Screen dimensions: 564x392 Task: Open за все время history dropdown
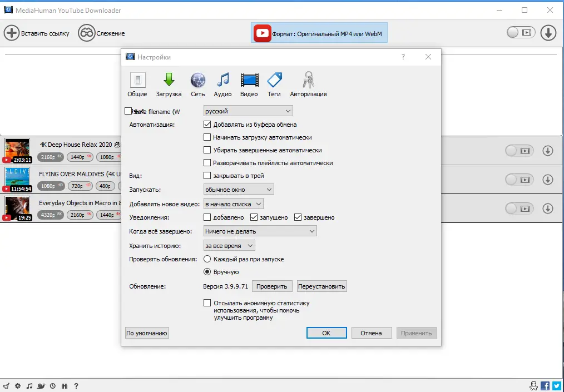[229, 246]
